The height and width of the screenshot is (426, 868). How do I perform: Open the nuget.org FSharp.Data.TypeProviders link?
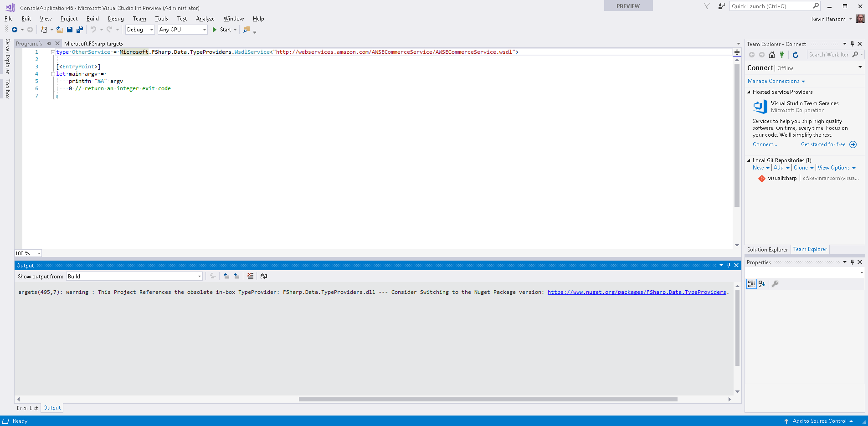pos(637,292)
